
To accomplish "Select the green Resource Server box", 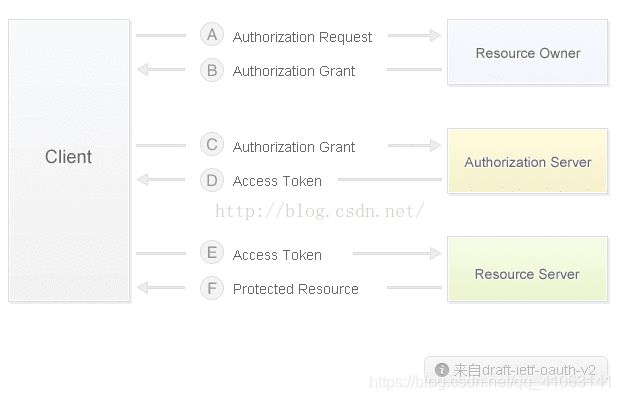I will click(527, 269).
